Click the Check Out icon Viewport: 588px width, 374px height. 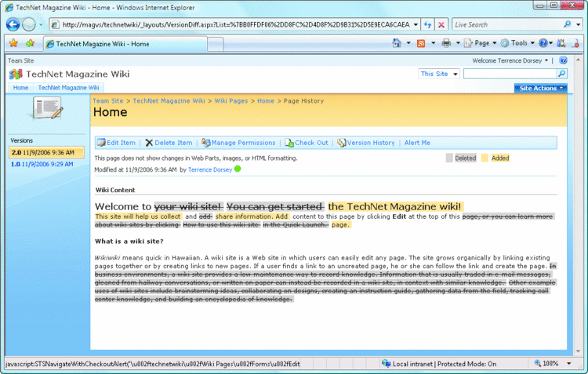(x=289, y=143)
